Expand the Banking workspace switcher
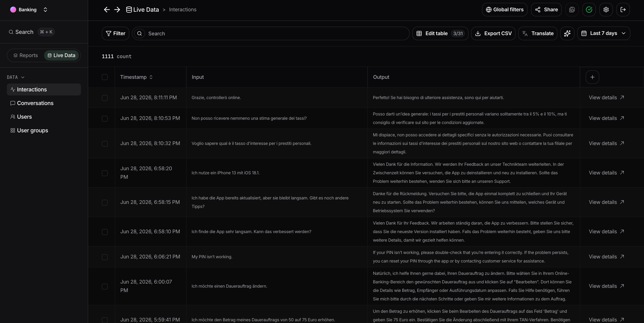The image size is (644, 323). [x=45, y=10]
